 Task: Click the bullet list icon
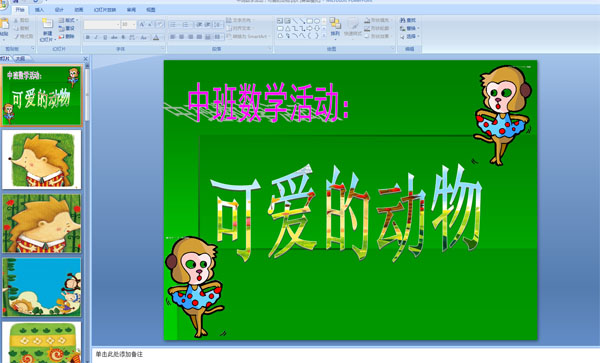(x=174, y=24)
